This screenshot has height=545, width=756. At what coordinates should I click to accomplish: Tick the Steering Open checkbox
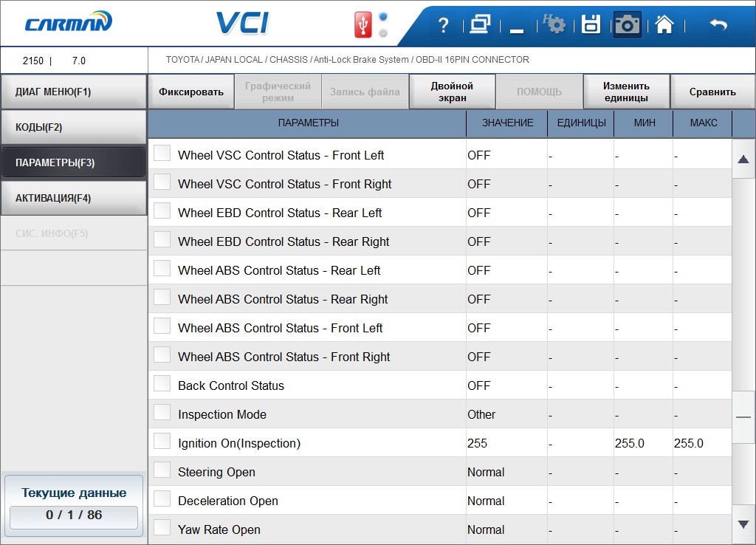(x=162, y=470)
